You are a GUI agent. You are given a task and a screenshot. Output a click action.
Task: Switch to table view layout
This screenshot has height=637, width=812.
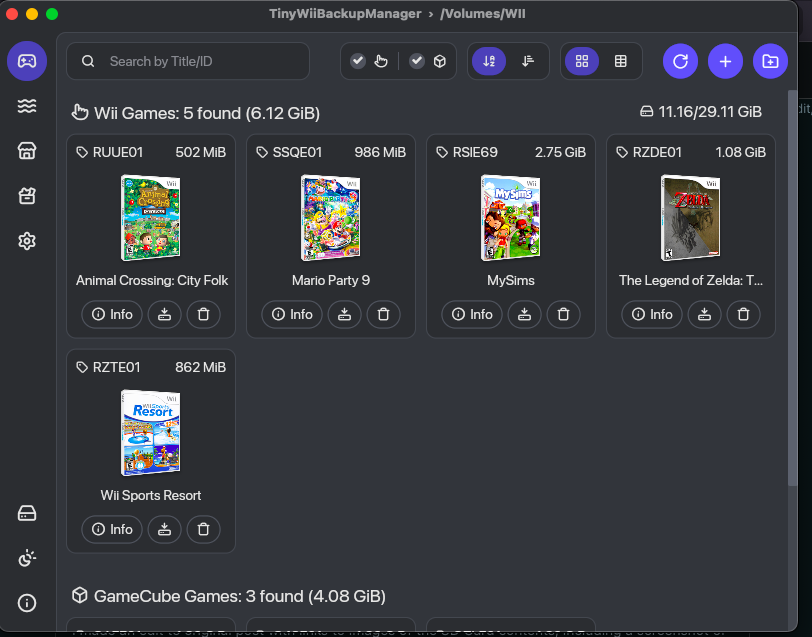(620, 61)
